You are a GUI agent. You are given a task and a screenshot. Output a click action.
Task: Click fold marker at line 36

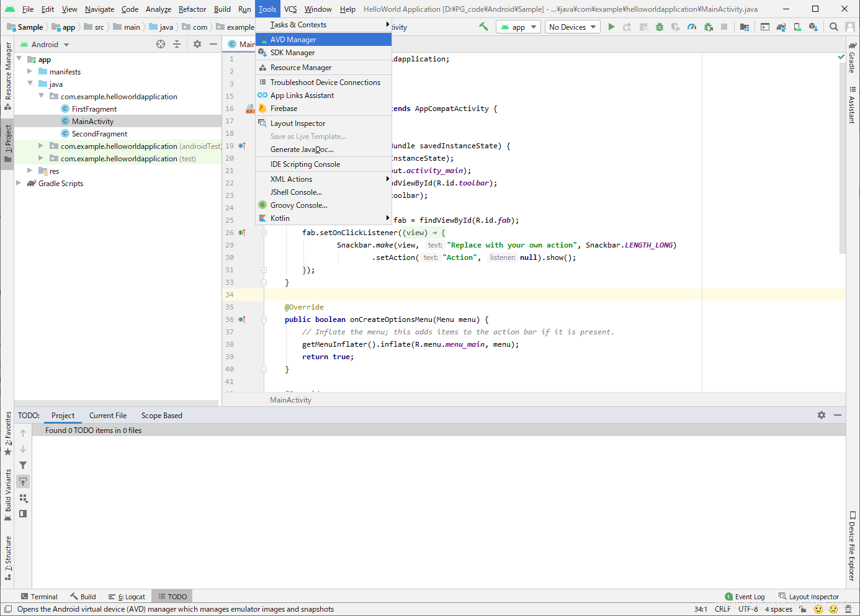pyautogui.click(x=264, y=319)
